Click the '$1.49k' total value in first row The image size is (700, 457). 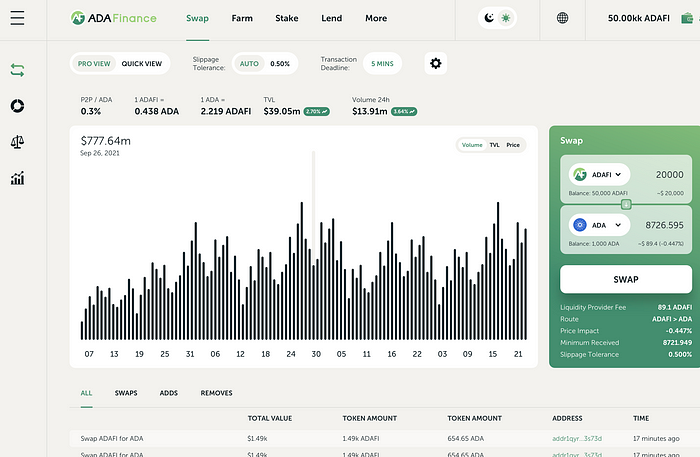coord(257,439)
